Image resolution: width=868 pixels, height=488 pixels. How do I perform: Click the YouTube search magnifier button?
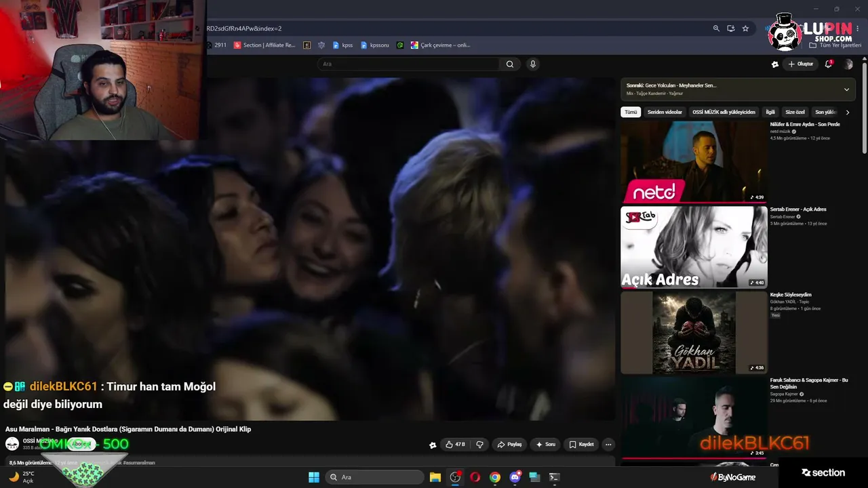click(510, 64)
